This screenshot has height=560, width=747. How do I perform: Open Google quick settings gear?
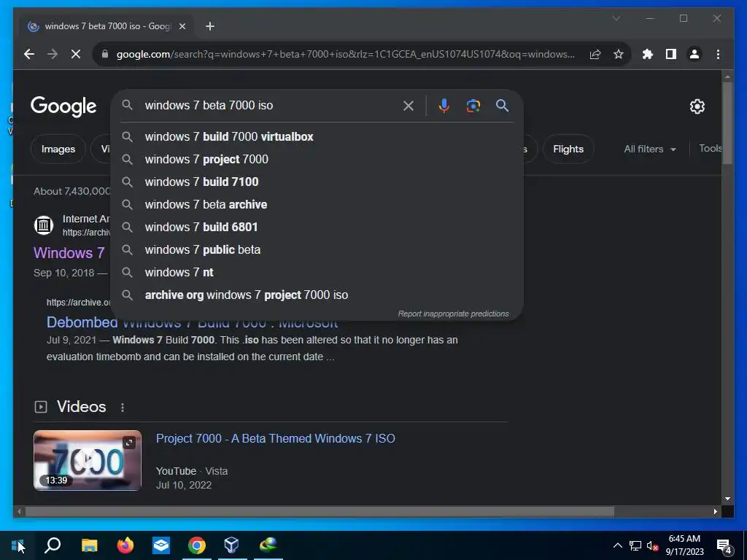tap(697, 106)
